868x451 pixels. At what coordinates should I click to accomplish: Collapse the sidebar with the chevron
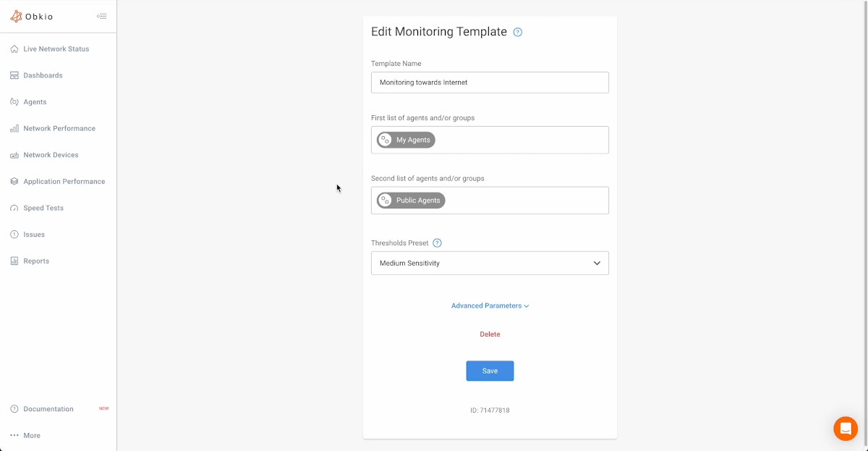coord(101,14)
